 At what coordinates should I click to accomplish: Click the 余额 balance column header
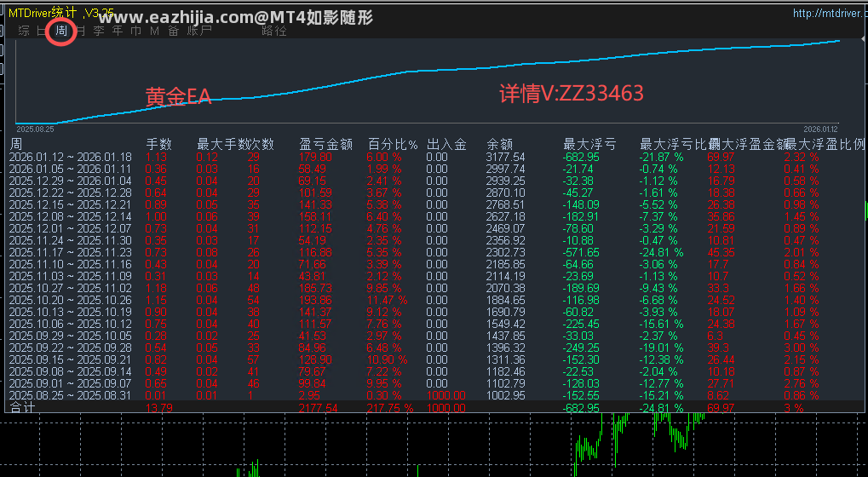[500, 145]
